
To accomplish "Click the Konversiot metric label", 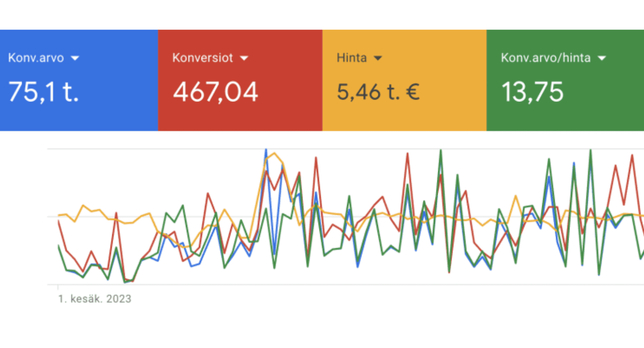I will pyautogui.click(x=203, y=58).
